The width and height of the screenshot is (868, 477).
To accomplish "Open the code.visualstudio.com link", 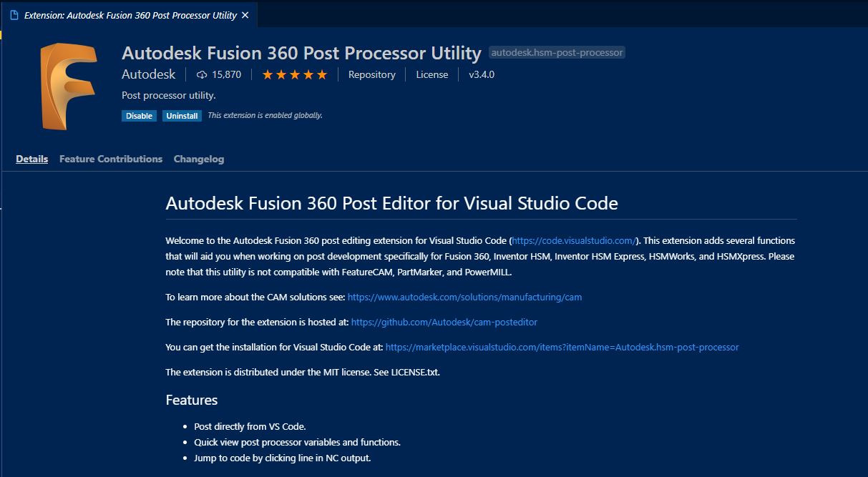I will (573, 241).
